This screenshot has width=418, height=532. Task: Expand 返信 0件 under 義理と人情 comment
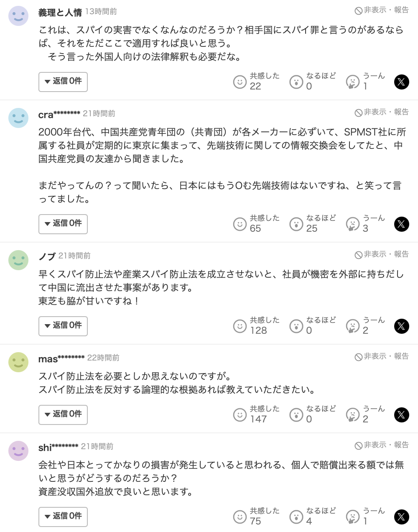pyautogui.click(x=63, y=82)
